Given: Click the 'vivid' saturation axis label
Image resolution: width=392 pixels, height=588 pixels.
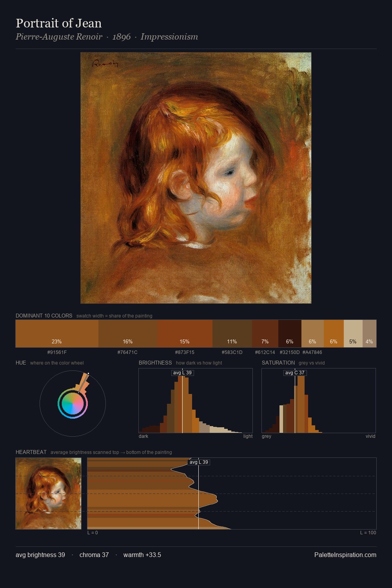Looking at the screenshot, I should [x=370, y=436].
